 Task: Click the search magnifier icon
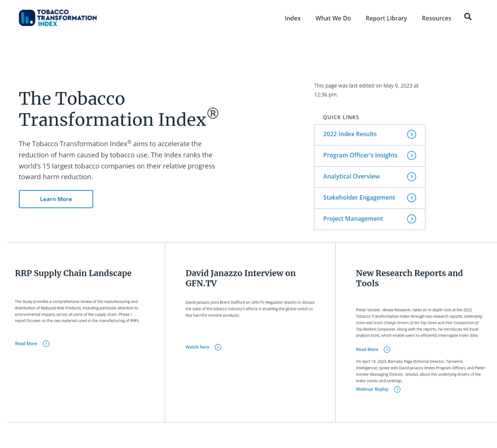[468, 17]
